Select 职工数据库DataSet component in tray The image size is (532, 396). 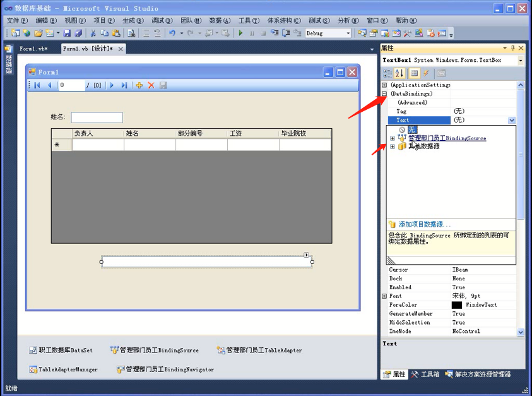[x=61, y=350]
